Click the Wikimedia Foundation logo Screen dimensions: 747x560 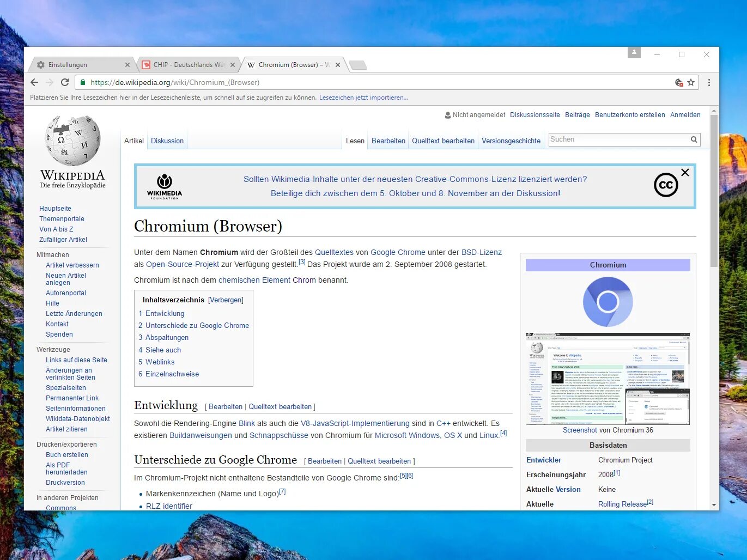(165, 186)
